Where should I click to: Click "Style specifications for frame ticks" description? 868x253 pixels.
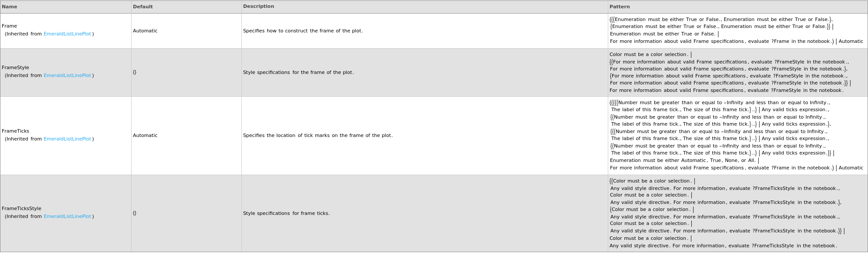pyautogui.click(x=286, y=214)
